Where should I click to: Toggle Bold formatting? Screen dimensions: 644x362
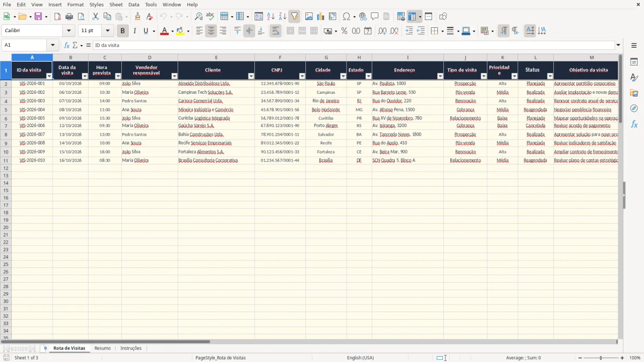[x=122, y=31]
